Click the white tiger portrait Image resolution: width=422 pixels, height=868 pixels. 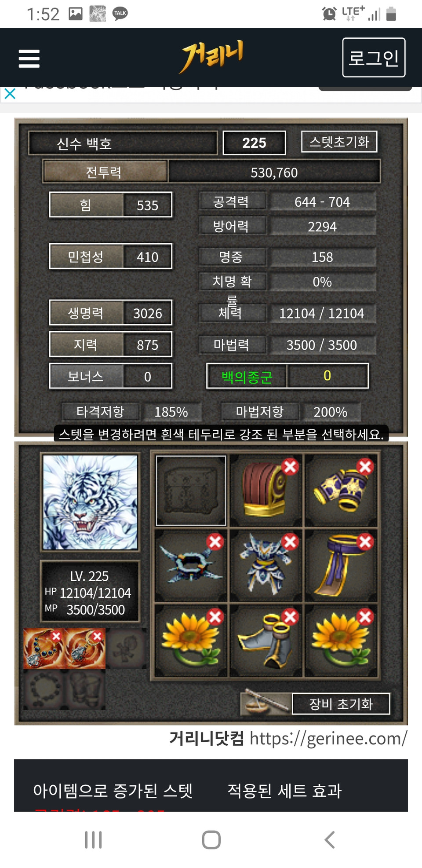90,502
